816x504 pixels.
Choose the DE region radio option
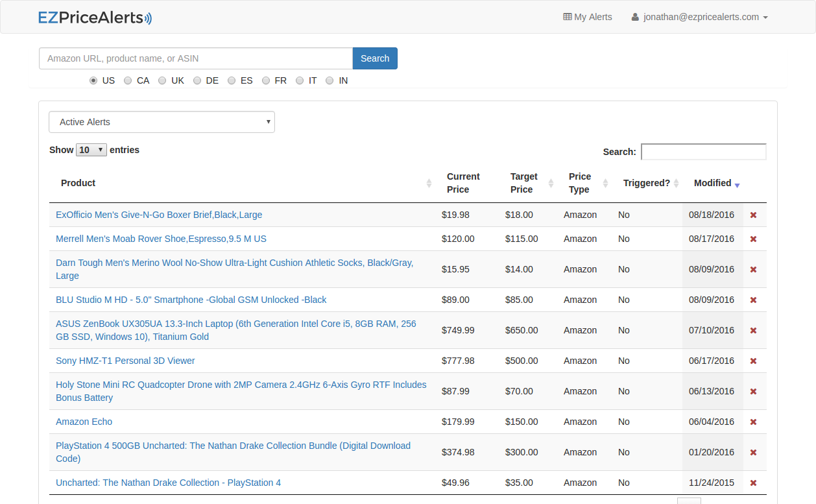point(197,81)
